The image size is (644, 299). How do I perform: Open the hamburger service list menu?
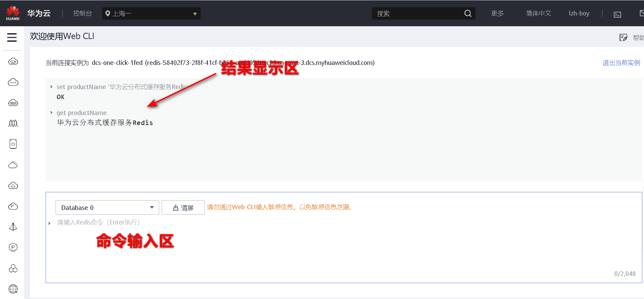coord(12,37)
